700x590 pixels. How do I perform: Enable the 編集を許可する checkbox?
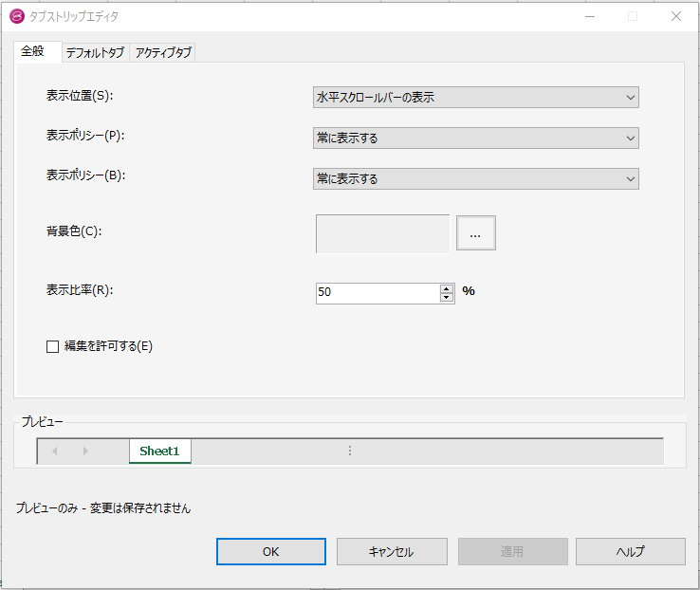(53, 347)
